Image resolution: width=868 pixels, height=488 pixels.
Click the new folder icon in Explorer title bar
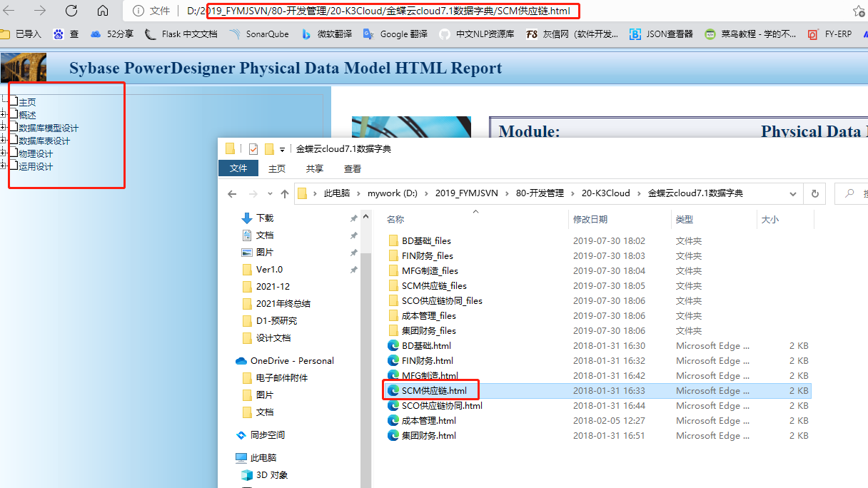(x=269, y=148)
